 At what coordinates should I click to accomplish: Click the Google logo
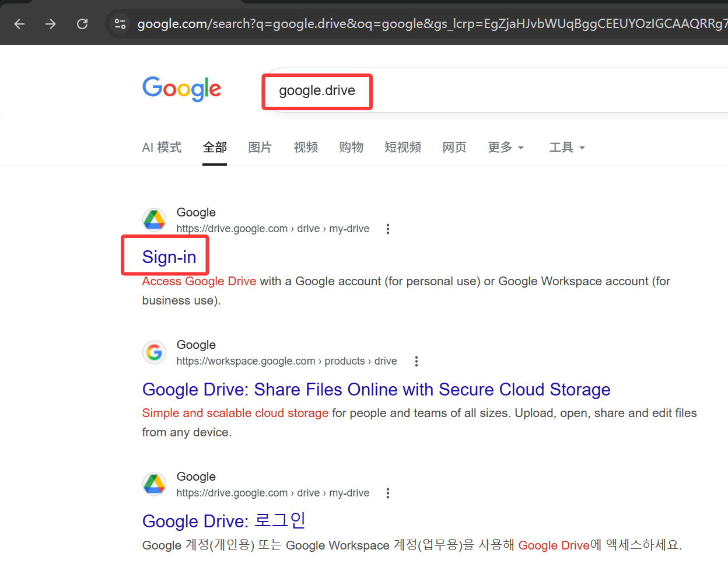pyautogui.click(x=182, y=89)
